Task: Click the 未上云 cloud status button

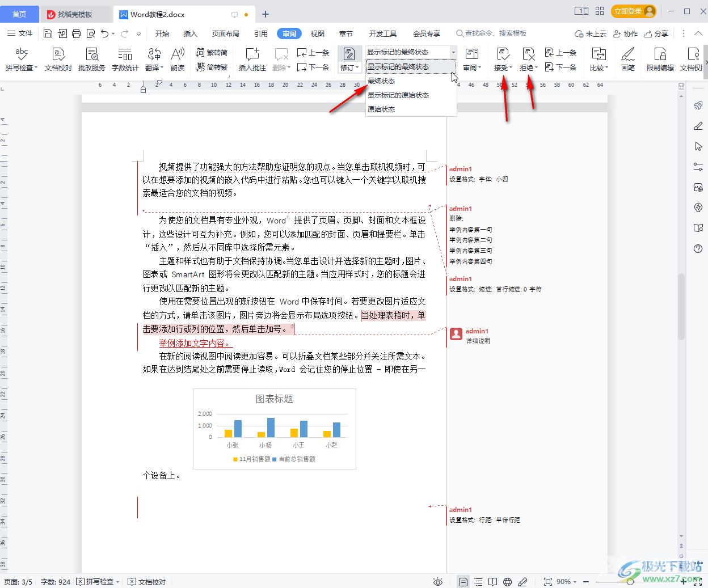Action: 591,33
